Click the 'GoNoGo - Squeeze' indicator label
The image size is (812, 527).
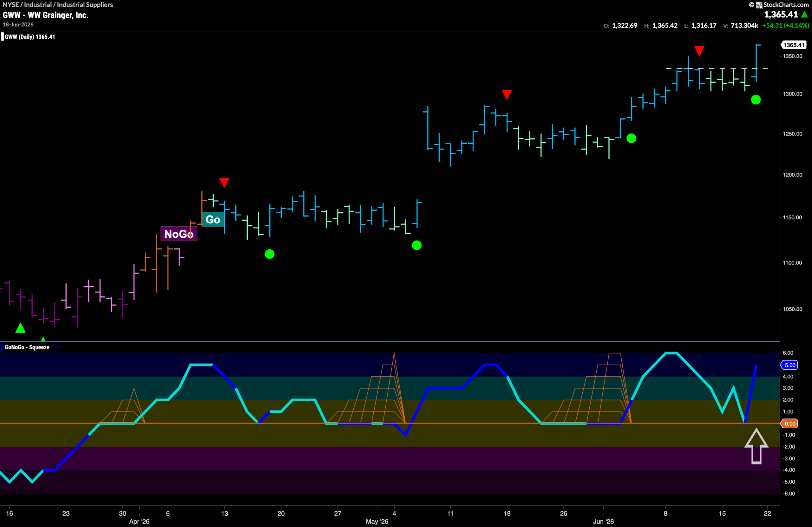click(27, 347)
